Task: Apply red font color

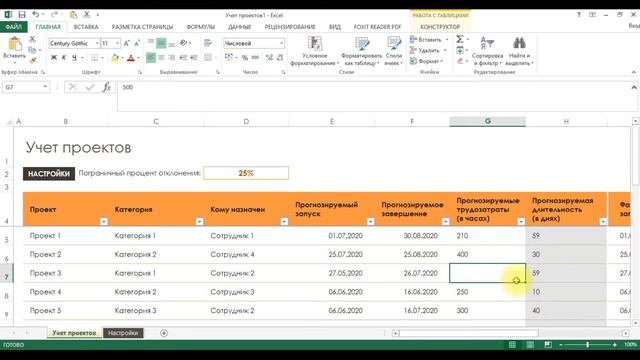Action: tap(131, 58)
